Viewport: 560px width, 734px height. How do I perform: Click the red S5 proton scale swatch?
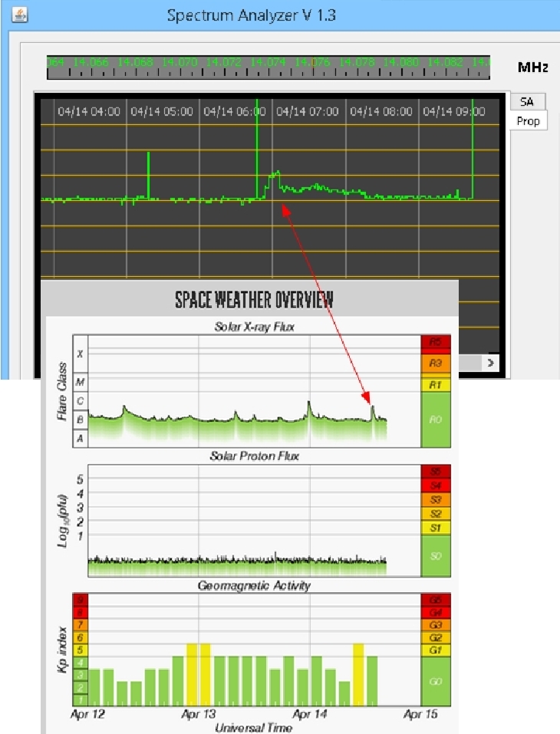(436, 472)
